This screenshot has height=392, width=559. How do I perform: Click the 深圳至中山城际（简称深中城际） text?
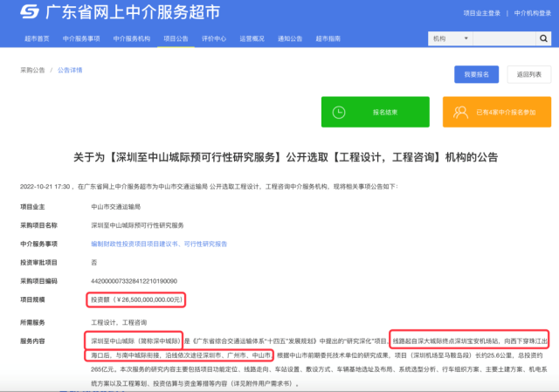pyautogui.click(x=135, y=341)
